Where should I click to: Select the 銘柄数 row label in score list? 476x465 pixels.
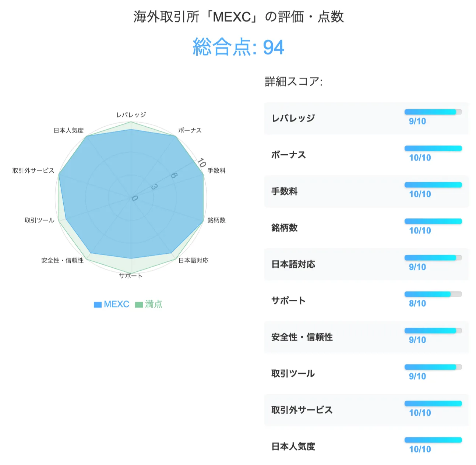click(284, 228)
